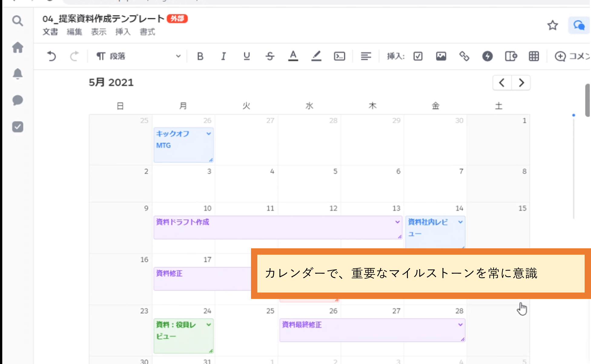Viewport: 591px width, 364px height.
Task: Choose text color with A icon
Action: tap(293, 56)
